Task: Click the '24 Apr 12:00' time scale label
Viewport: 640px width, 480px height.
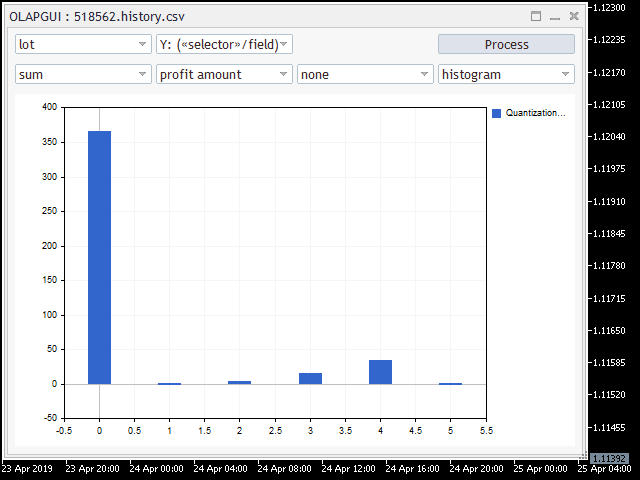Action: pos(348,469)
